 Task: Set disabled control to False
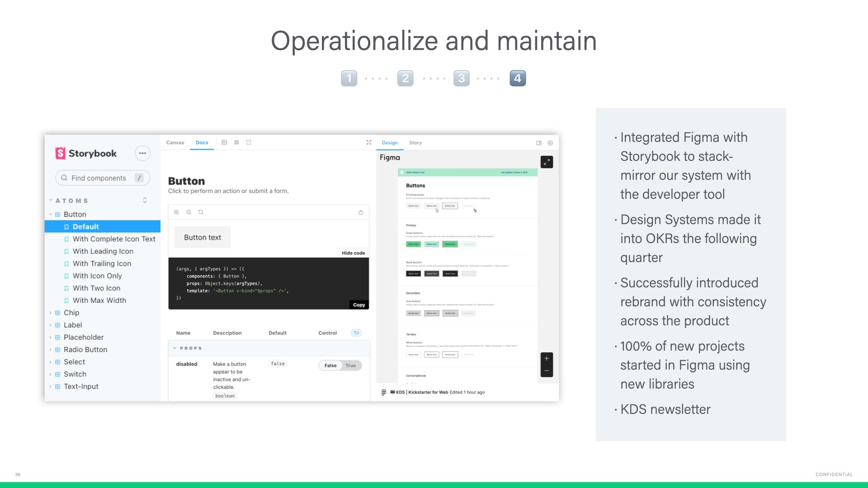click(x=330, y=366)
